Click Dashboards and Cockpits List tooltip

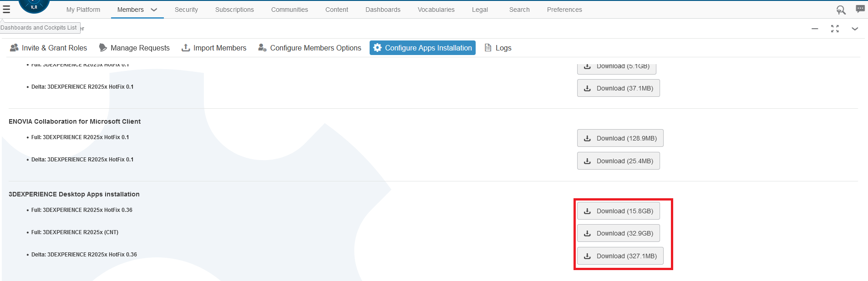point(40,28)
